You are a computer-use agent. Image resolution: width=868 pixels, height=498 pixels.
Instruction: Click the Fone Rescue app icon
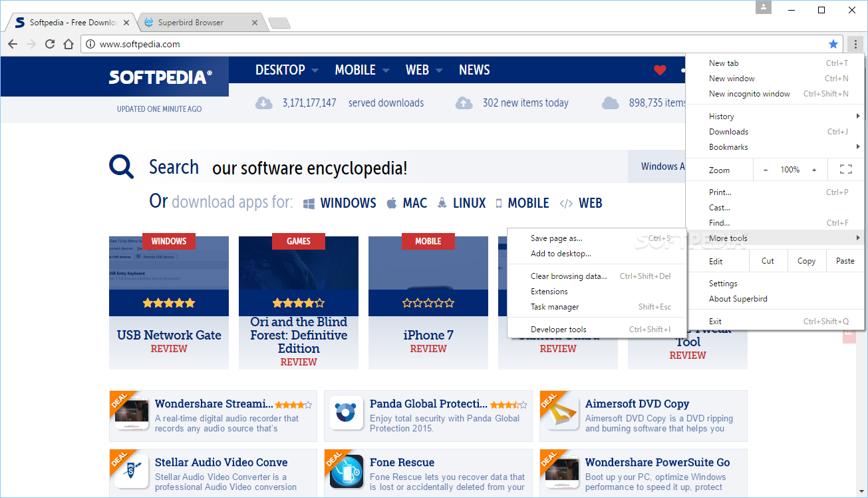[346, 471]
